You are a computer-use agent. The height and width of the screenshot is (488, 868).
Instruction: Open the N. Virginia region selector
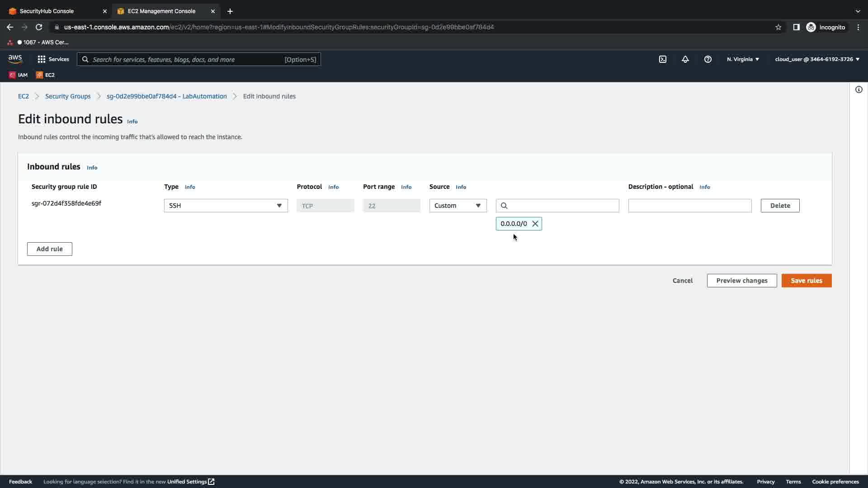coord(743,59)
